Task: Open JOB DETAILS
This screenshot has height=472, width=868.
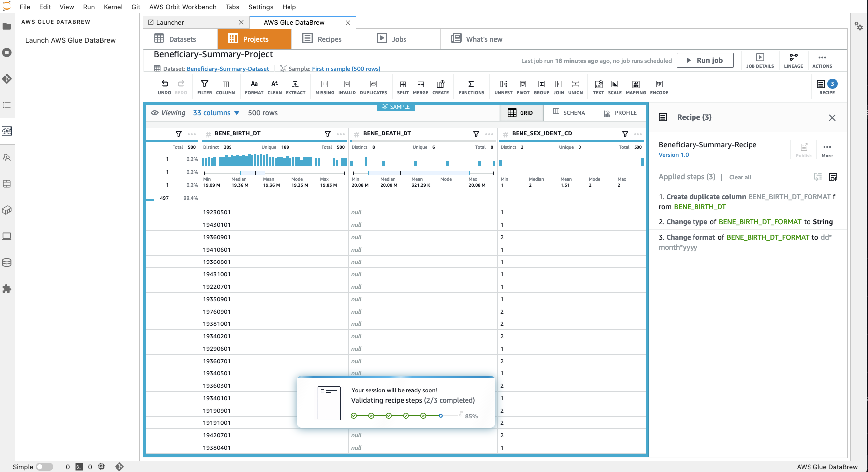Action: click(760, 60)
